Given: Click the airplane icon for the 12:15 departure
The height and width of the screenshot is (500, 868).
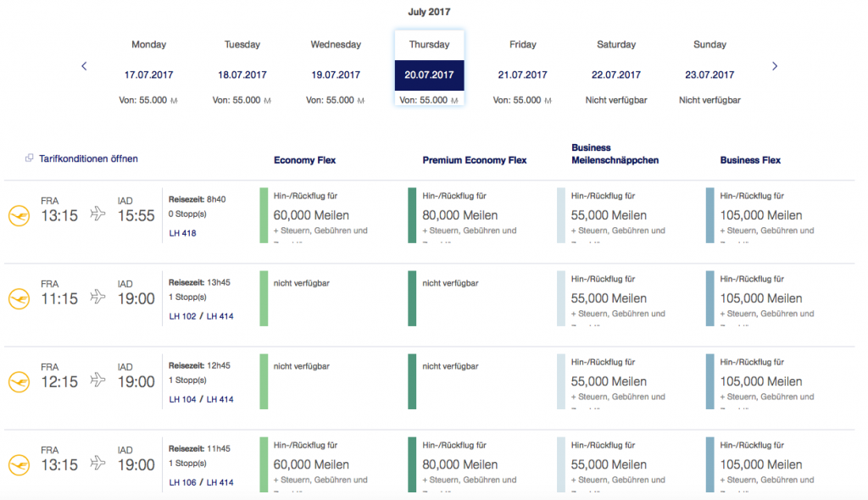Looking at the screenshot, I should pos(97,380).
